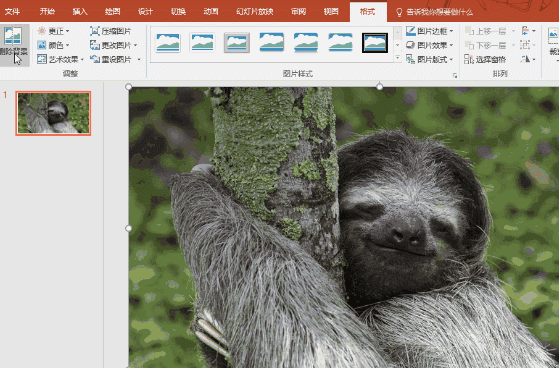Screen dimensions: 559x368
Task: Expand the arrow next to 下移一层
Action: [x=513, y=45]
